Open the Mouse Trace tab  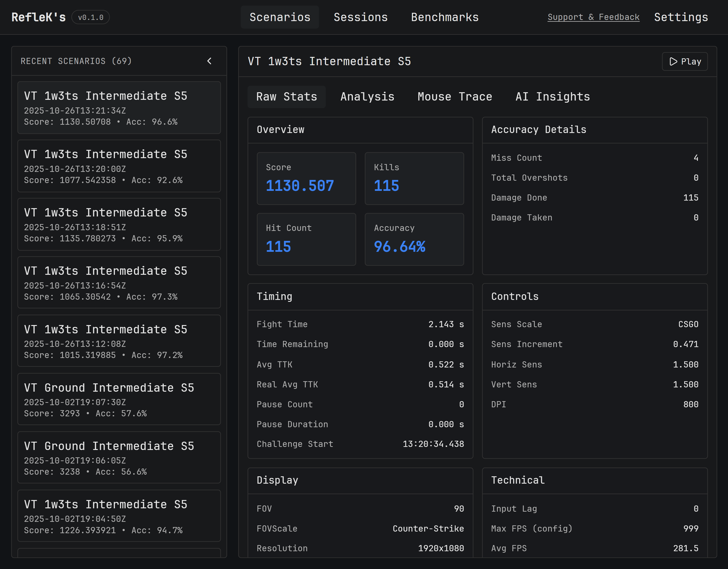pyautogui.click(x=455, y=97)
